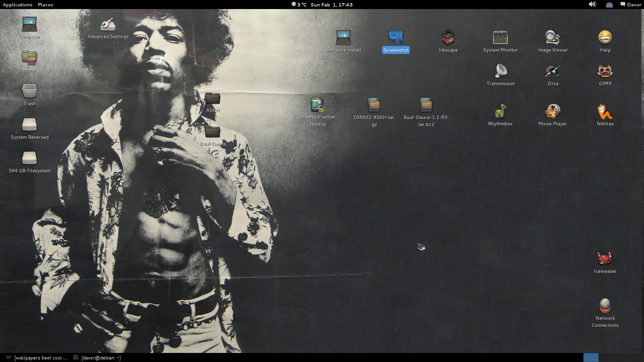Viewport: 644px width, 362px height.
Task: Open the clock and date panel
Action: 331,5
